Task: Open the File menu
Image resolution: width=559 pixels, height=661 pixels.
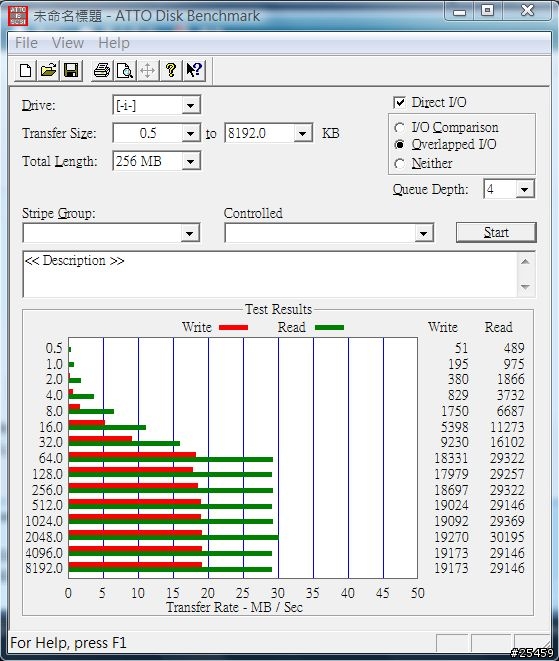Action: (26, 43)
